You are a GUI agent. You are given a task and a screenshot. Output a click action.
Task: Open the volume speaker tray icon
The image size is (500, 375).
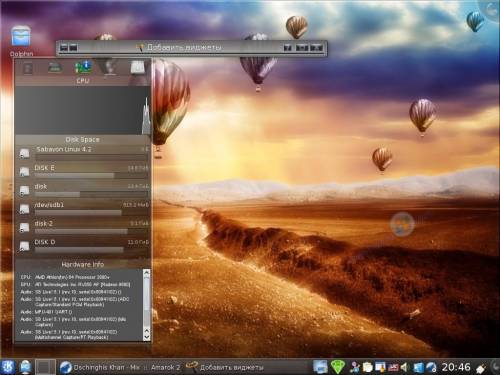(405, 367)
